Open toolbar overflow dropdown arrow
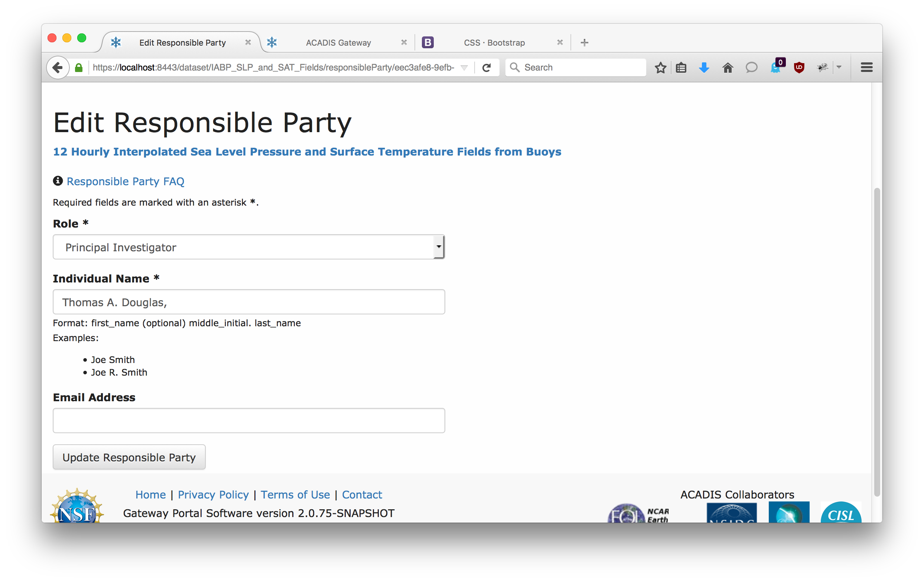 click(x=839, y=68)
